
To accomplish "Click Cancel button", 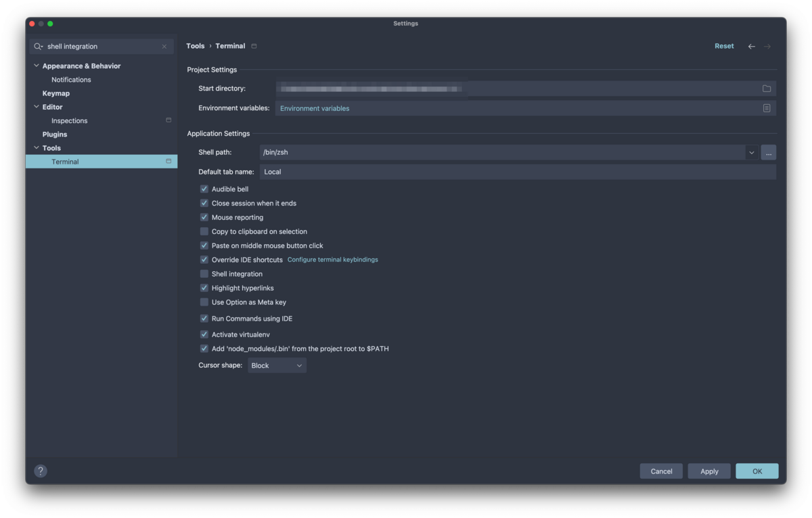I will tap(661, 471).
